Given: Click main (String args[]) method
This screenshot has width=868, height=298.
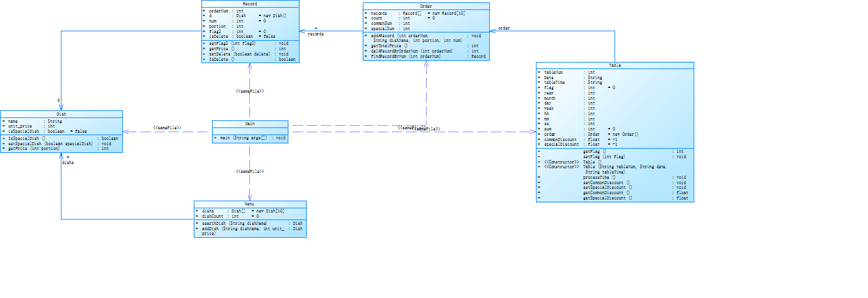Looking at the screenshot, I should point(250,138).
